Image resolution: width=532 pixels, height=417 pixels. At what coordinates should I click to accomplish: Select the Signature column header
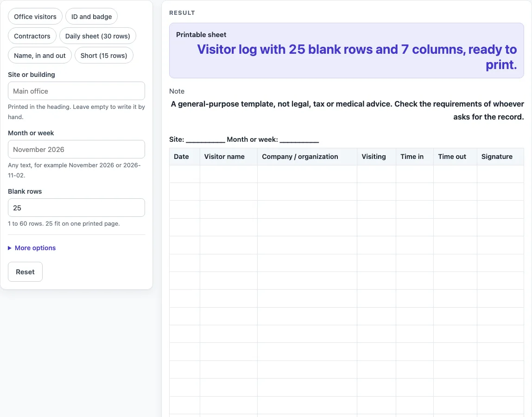(500, 157)
